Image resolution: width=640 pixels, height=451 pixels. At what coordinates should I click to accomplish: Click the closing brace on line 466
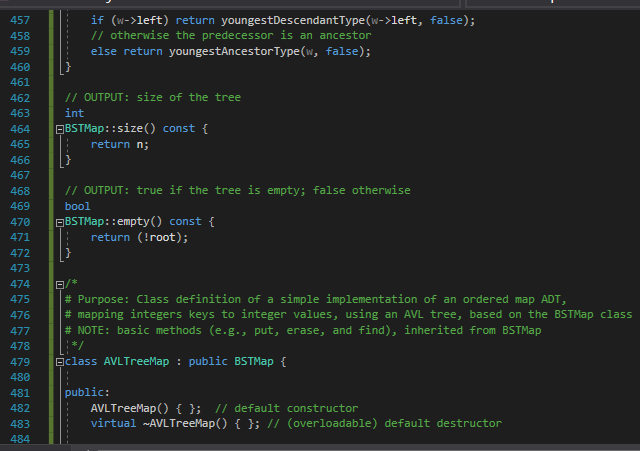click(x=68, y=160)
